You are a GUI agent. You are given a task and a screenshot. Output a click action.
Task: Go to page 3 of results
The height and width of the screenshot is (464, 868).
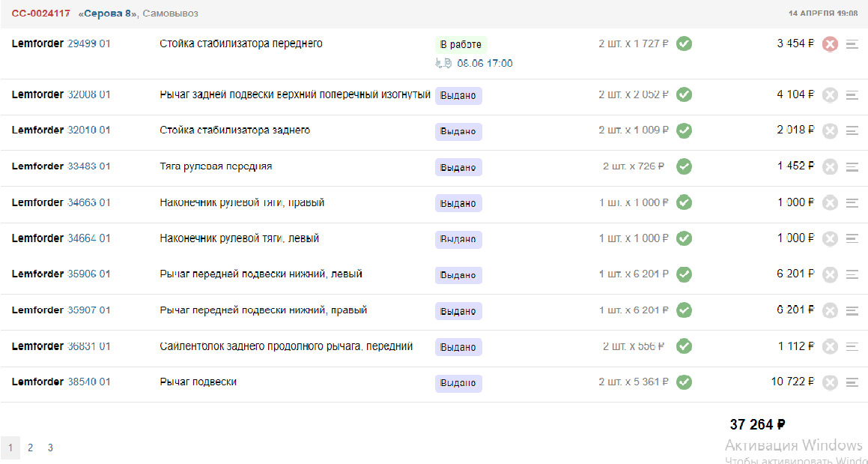click(x=49, y=448)
